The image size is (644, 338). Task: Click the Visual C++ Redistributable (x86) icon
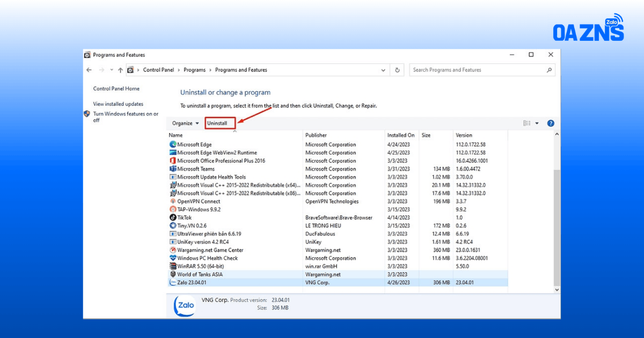[x=173, y=193]
